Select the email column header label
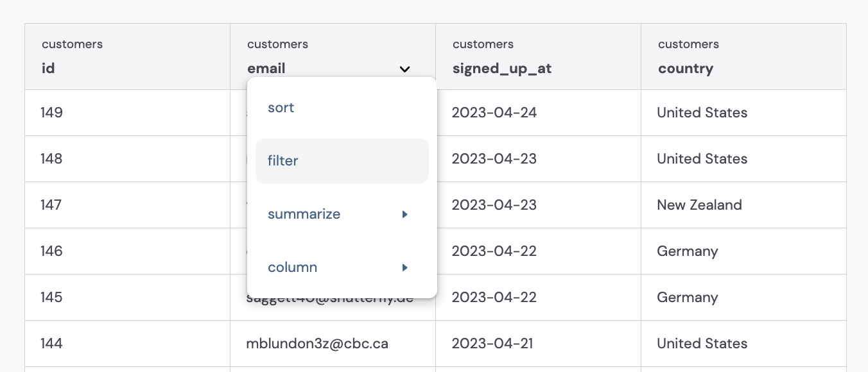 (x=266, y=69)
